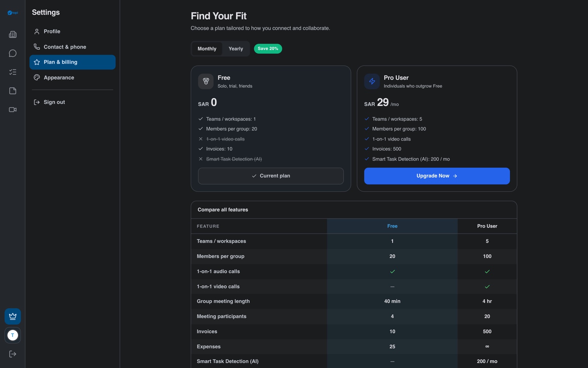This screenshot has width=588, height=368.
Task: Click the Members per group table row label
Action: pyautogui.click(x=220, y=256)
